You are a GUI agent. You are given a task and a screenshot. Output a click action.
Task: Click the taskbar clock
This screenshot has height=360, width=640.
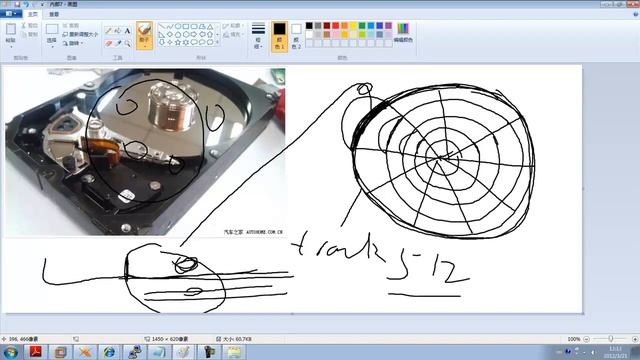pos(616,352)
